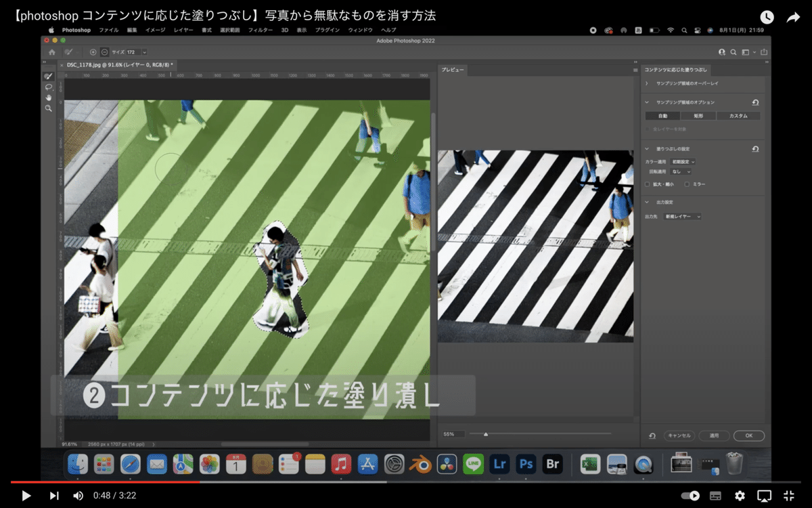Open the Trash in the Dock
Viewport: 812px width, 508px height.
click(734, 464)
